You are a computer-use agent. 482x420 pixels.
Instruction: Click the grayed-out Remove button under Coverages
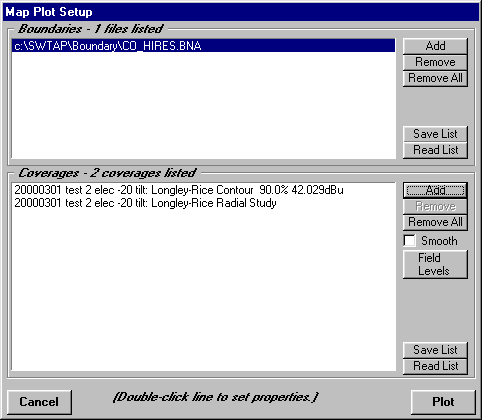pos(435,207)
